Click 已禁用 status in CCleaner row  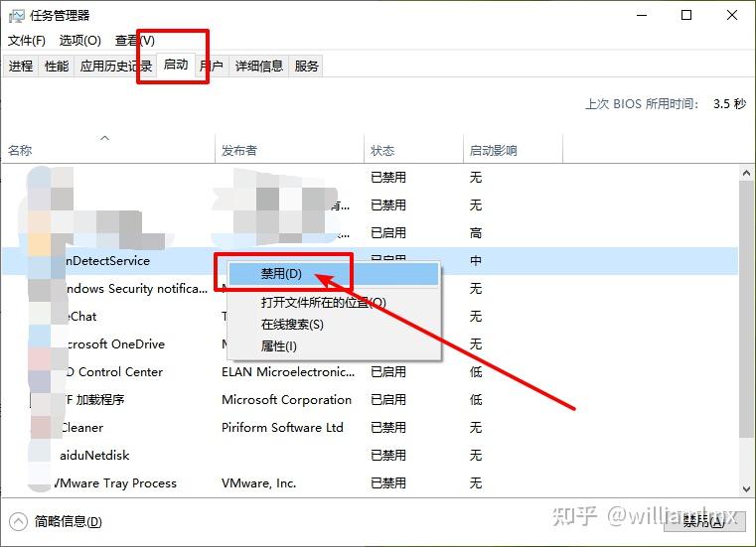(x=388, y=428)
